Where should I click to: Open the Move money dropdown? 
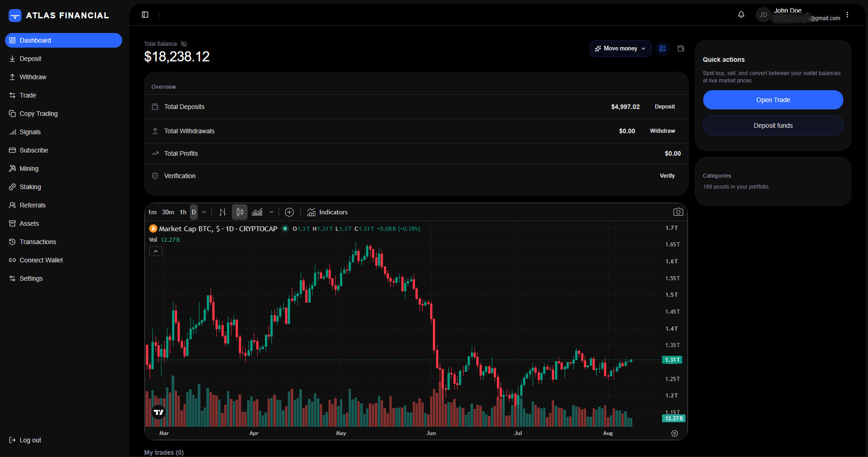click(620, 49)
